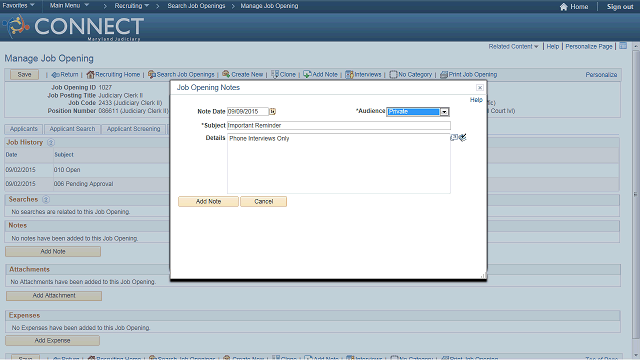Open Job History help question icon
640x360 pixels.
[51, 142]
